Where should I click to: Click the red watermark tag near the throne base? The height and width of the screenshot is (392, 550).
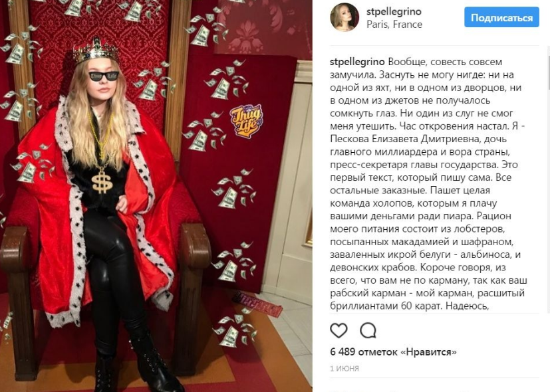point(257,304)
